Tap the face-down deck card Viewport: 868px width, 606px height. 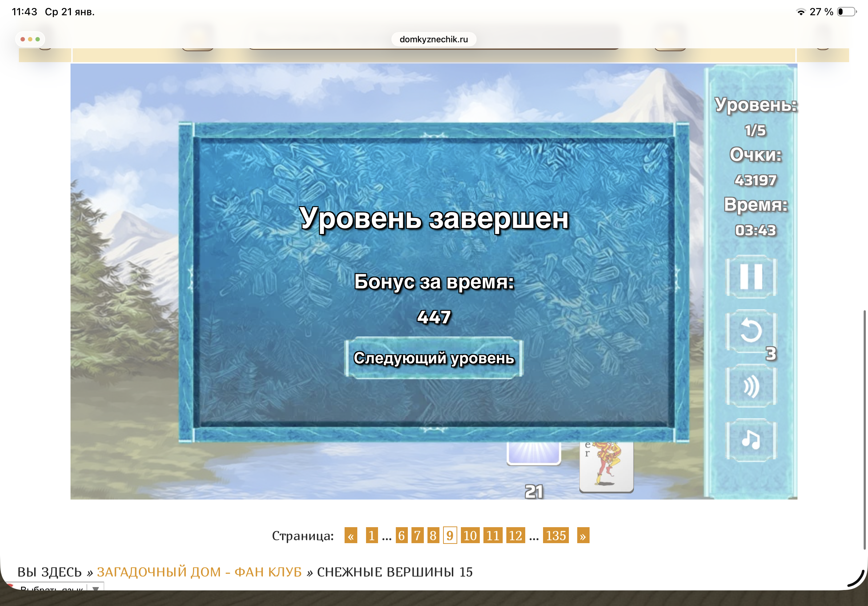[534, 453]
